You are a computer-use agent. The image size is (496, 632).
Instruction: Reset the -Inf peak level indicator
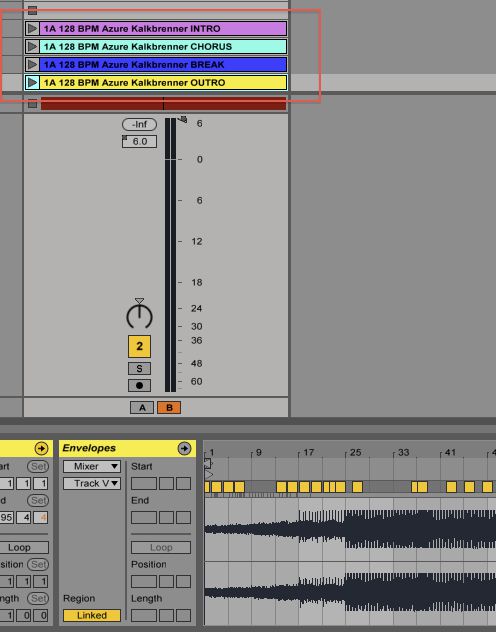[139, 124]
